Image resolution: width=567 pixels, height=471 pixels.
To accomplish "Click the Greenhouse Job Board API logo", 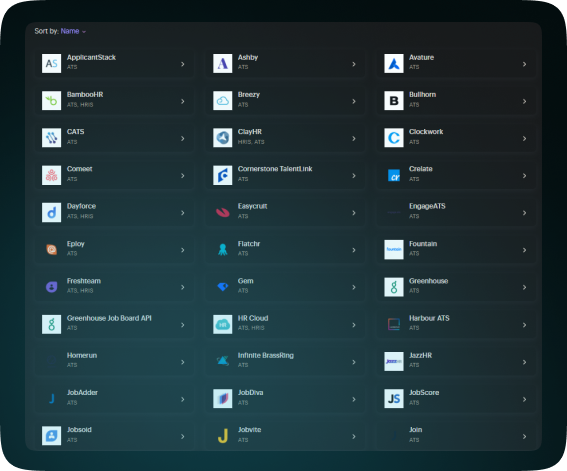I will [x=51, y=324].
